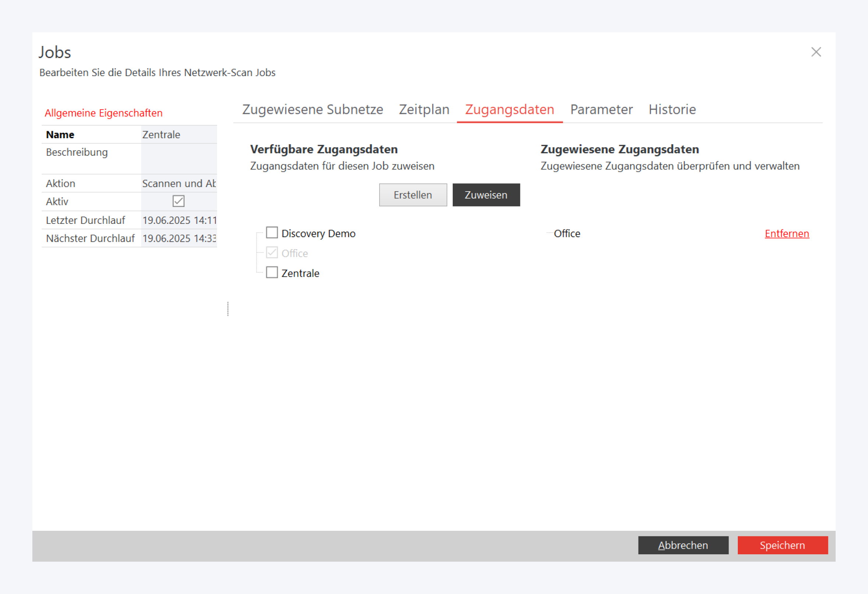
Task: Show the Historie tab
Action: pyautogui.click(x=672, y=110)
